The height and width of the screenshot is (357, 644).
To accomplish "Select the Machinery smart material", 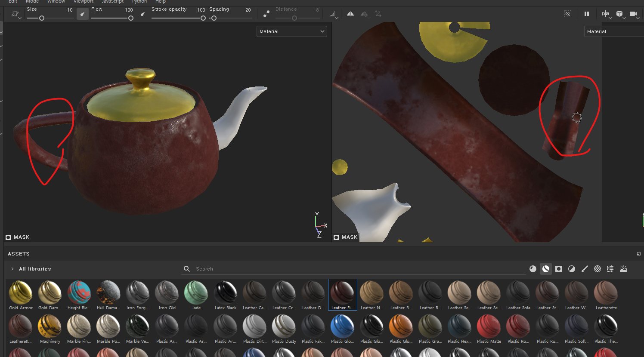I will click(x=50, y=329).
